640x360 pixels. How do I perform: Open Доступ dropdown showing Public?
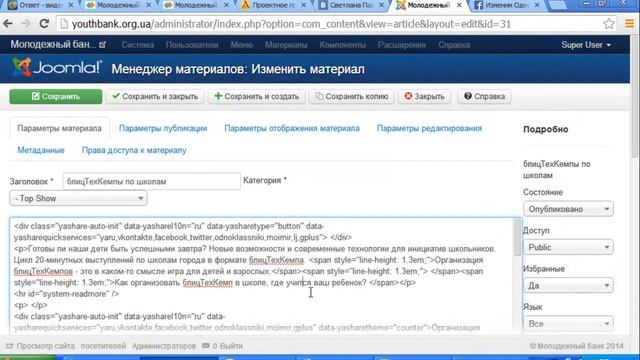(568, 247)
